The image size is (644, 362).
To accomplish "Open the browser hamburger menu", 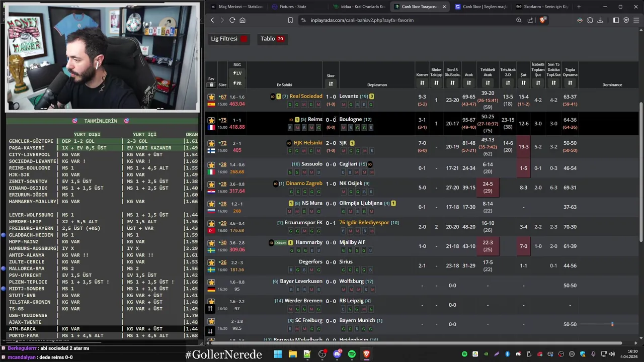I will (636, 20).
